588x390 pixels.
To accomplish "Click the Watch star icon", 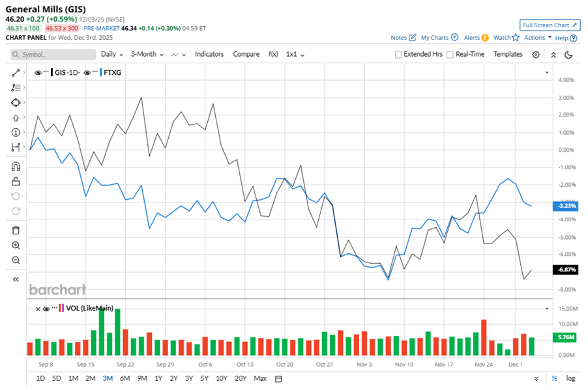I will (x=516, y=37).
